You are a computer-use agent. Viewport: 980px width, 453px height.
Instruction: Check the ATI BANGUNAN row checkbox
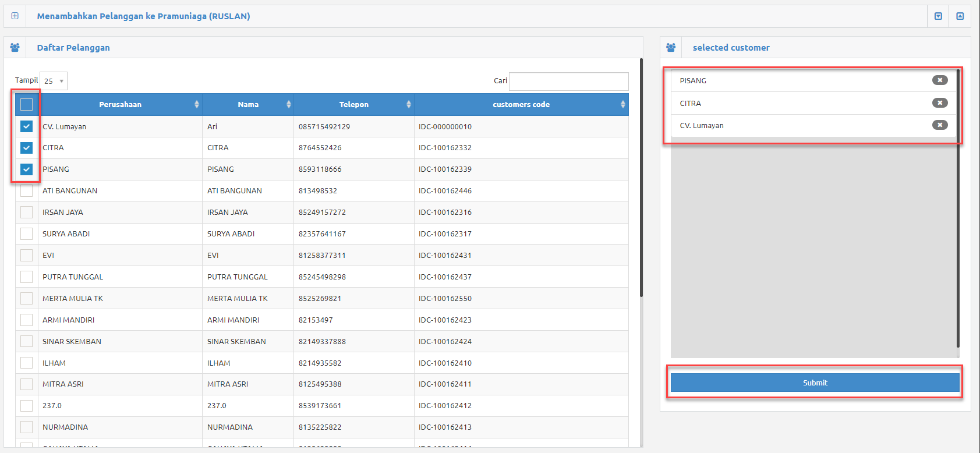[26, 191]
